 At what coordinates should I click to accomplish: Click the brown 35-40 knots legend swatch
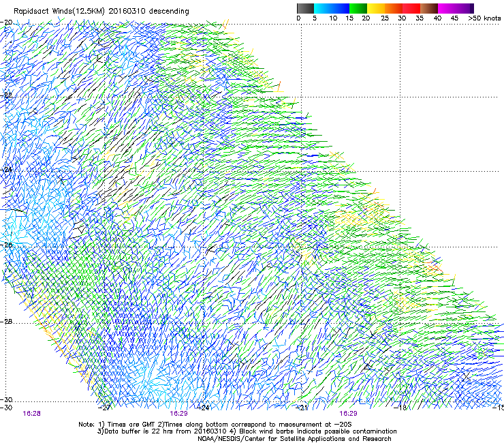429,8
